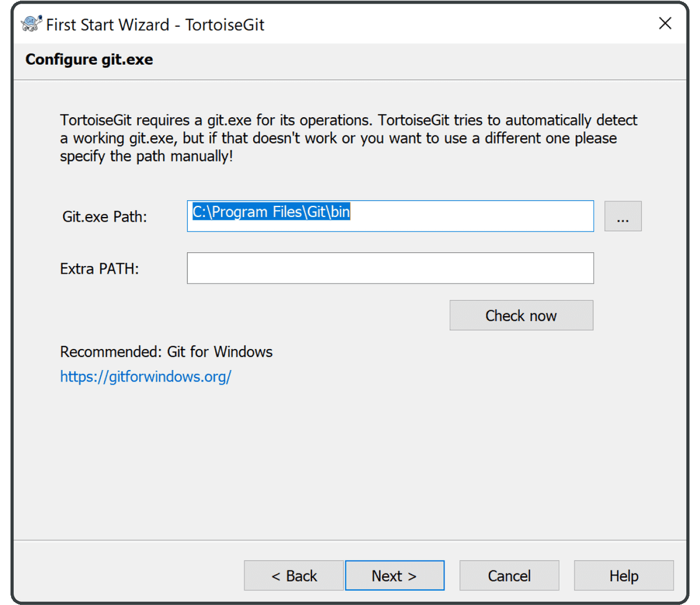The height and width of the screenshot is (605, 700).
Task: Open the git.exe path browse dialog via "..." button
Action: 622,216
